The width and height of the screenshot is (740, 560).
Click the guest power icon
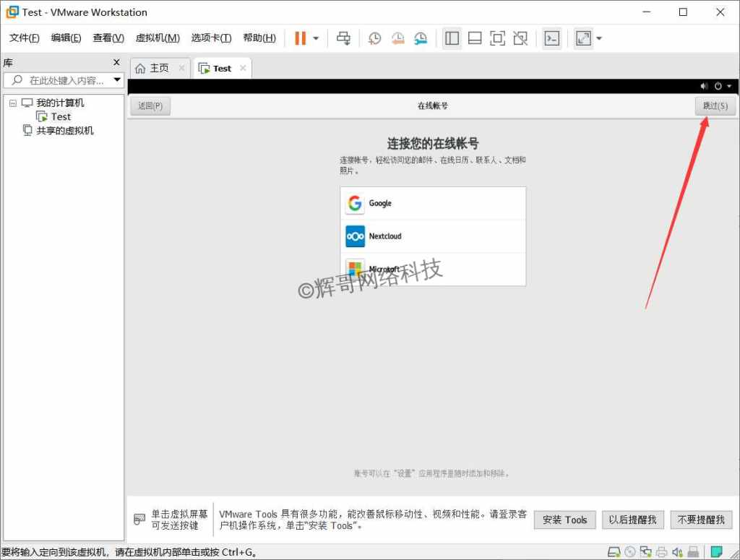(x=718, y=86)
